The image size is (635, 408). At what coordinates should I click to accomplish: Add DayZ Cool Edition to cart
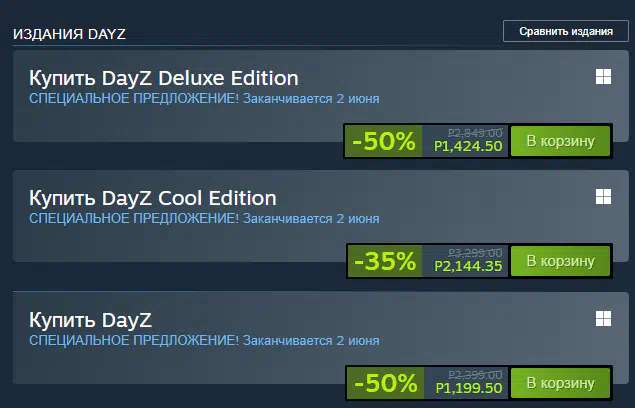(560, 261)
